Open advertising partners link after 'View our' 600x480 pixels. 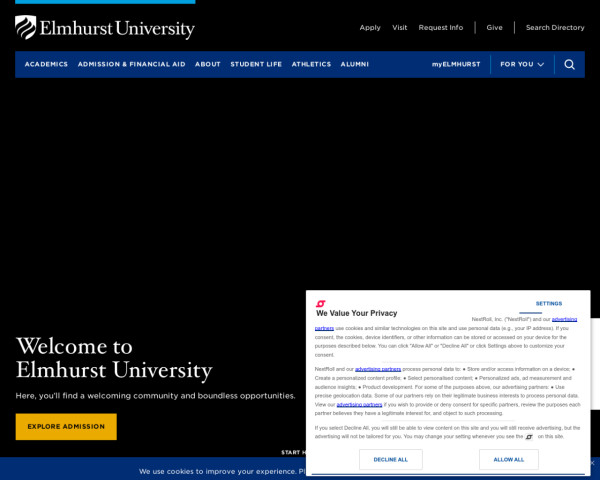click(x=359, y=405)
